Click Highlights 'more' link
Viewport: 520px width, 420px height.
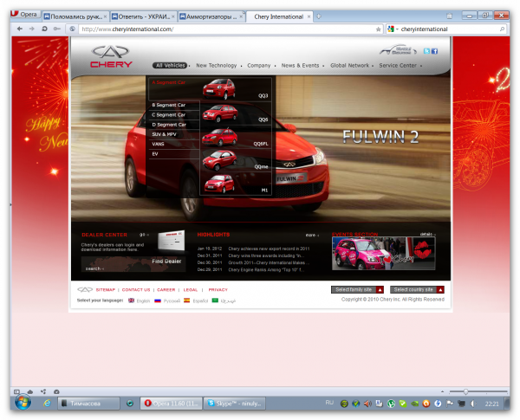[x=312, y=235]
